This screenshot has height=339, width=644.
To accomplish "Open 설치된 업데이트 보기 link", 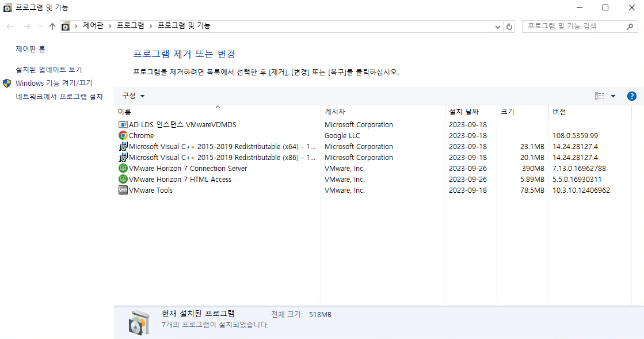I will (49, 70).
